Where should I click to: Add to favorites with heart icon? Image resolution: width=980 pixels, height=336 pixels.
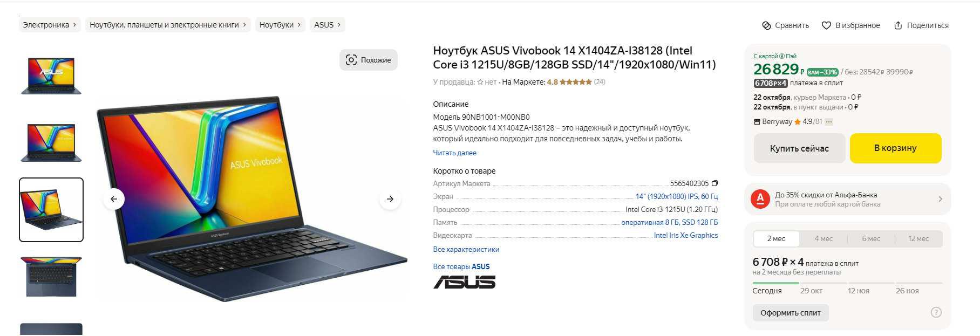(826, 25)
